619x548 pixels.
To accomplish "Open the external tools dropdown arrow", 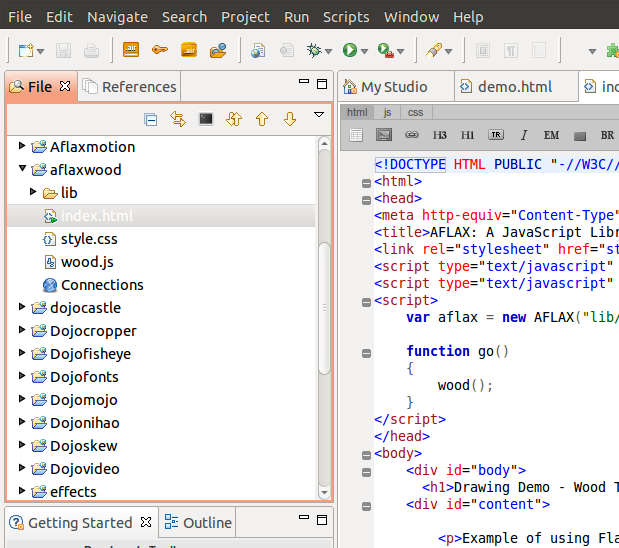I will pyautogui.click(x=401, y=51).
